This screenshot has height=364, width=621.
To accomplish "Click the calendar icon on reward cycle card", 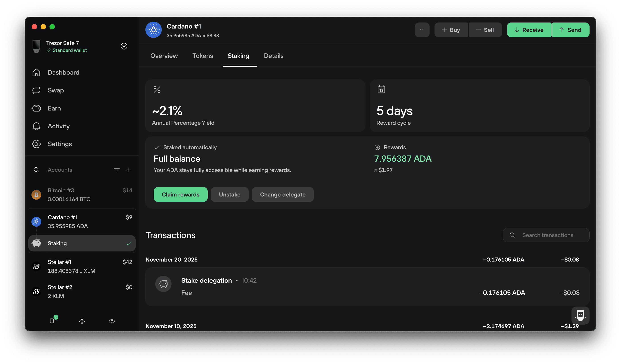I will (x=381, y=89).
